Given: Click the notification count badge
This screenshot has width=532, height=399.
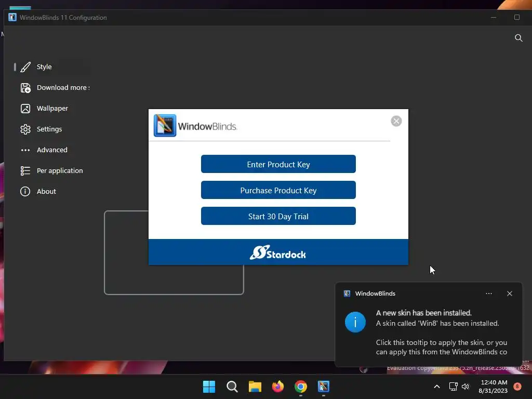Looking at the screenshot, I should [x=517, y=387].
